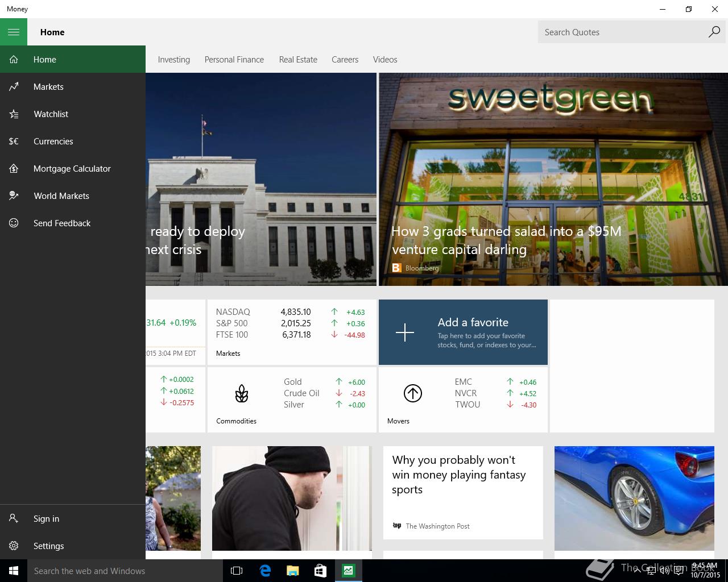Click the NVCR mover row
Viewport: 728px width, 582px height.
[495, 393]
